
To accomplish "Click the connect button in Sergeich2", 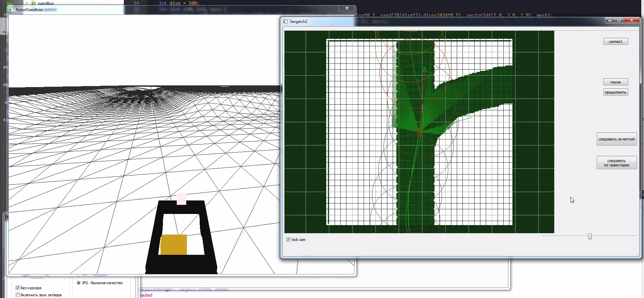I will [x=615, y=42].
